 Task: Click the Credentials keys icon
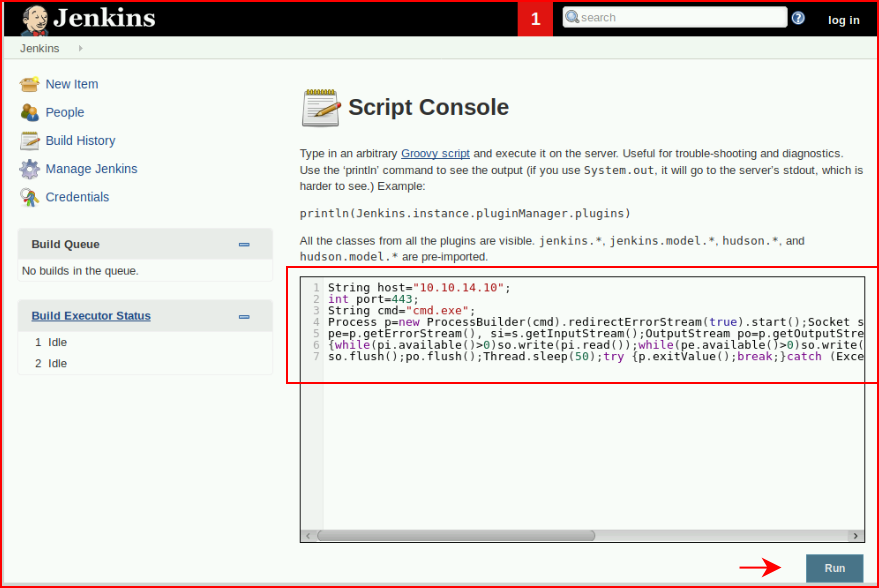pyautogui.click(x=29, y=197)
